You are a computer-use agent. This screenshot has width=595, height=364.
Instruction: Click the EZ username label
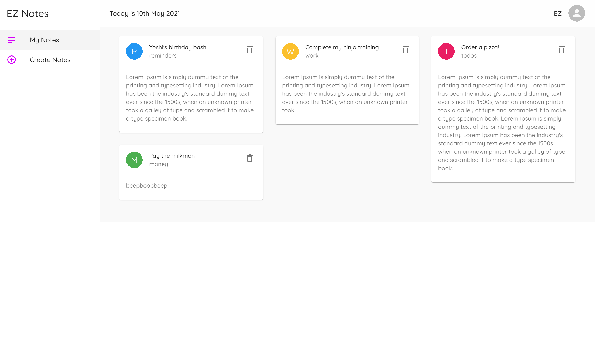point(558,14)
